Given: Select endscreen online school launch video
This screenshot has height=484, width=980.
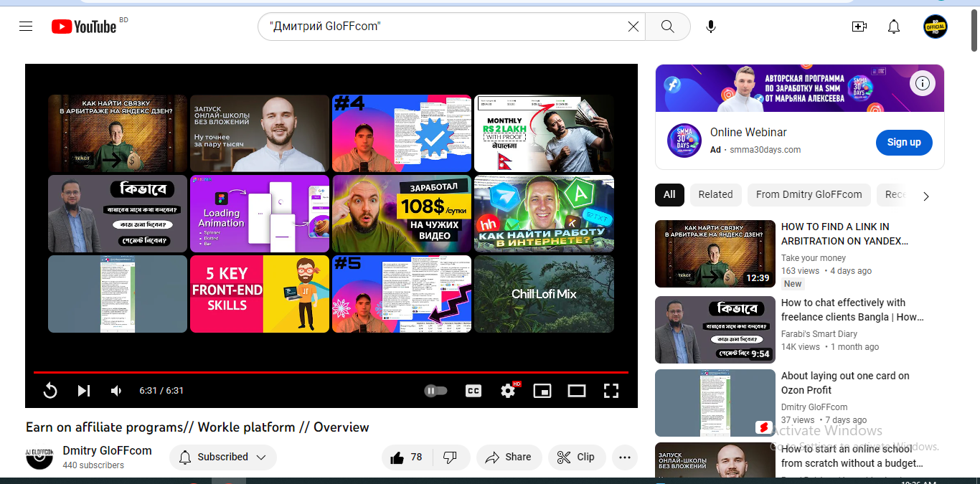Looking at the screenshot, I should (x=260, y=133).
